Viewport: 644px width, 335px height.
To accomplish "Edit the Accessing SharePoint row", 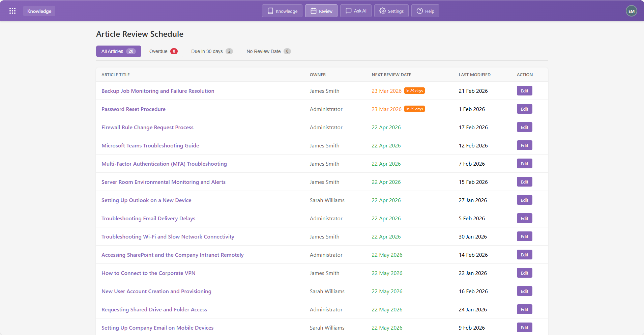I will [524, 255].
